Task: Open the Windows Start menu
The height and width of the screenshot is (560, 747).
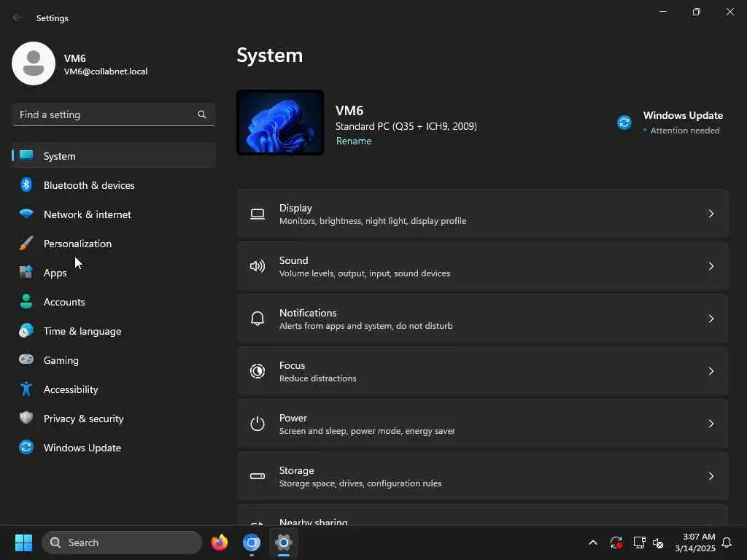Action: (x=23, y=542)
